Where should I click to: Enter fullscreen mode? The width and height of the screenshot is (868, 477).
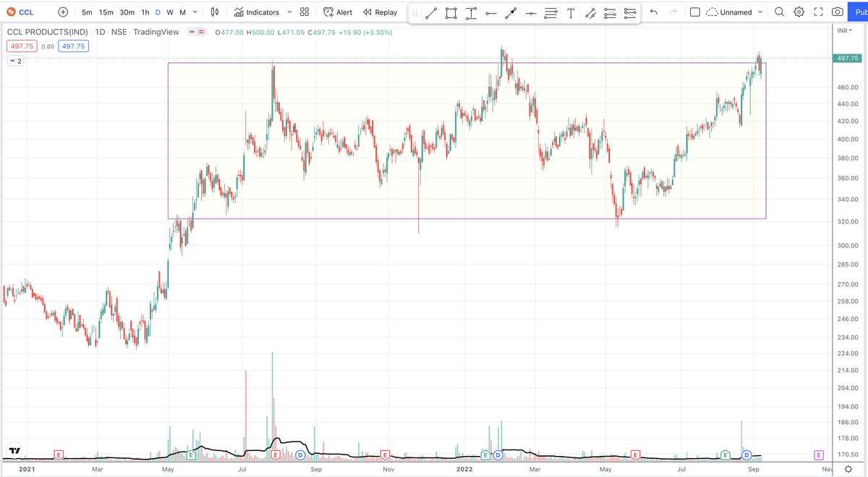point(819,12)
